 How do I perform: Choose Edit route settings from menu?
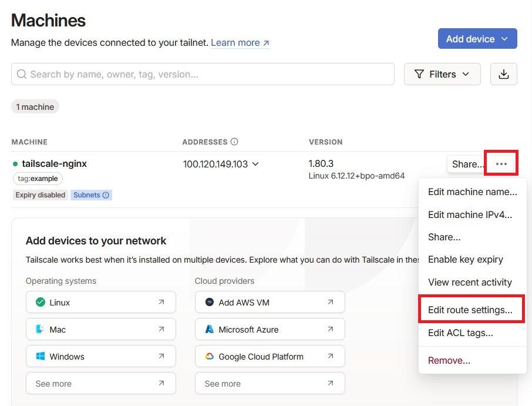coord(470,310)
